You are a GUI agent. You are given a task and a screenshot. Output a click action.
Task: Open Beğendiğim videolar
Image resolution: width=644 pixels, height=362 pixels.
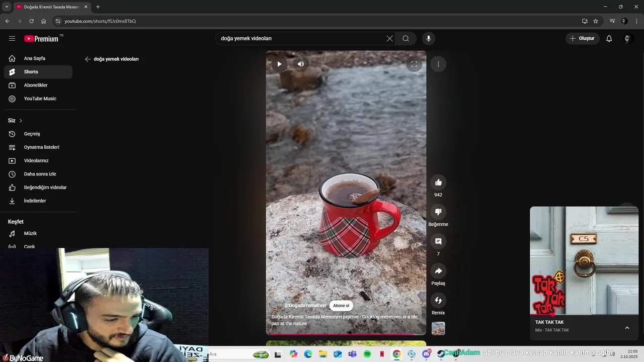pyautogui.click(x=38, y=188)
